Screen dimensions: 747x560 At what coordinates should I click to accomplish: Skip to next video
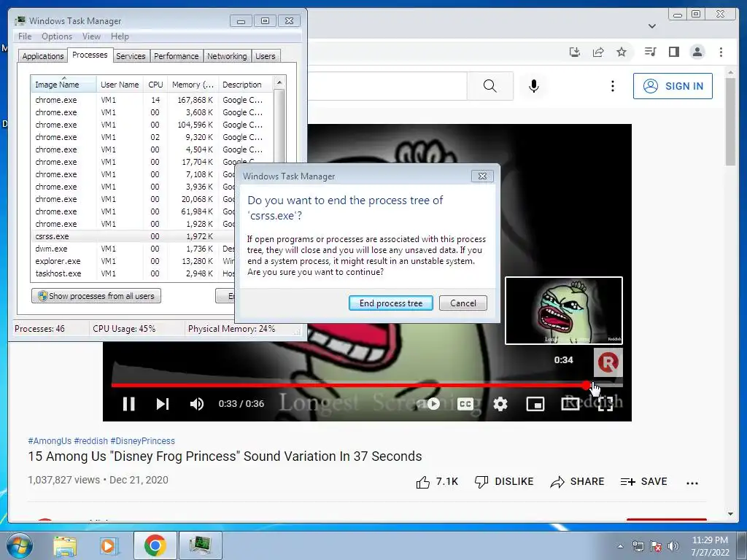[x=163, y=404]
